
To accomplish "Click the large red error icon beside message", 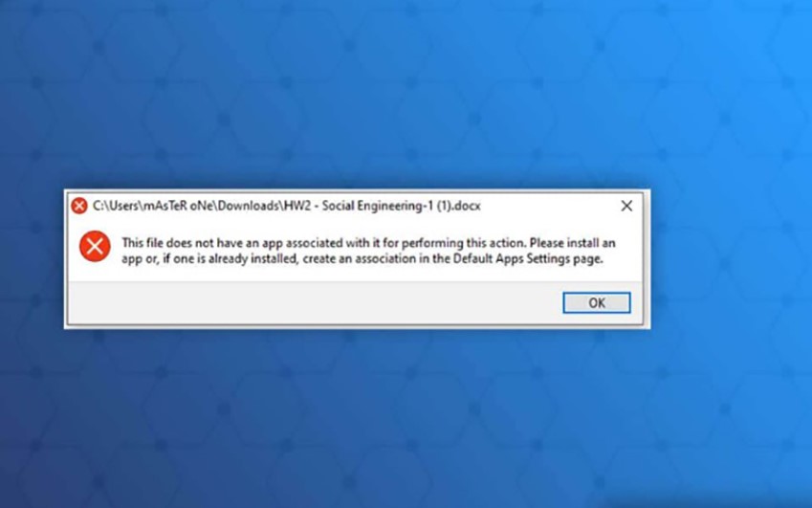I will pos(95,246).
